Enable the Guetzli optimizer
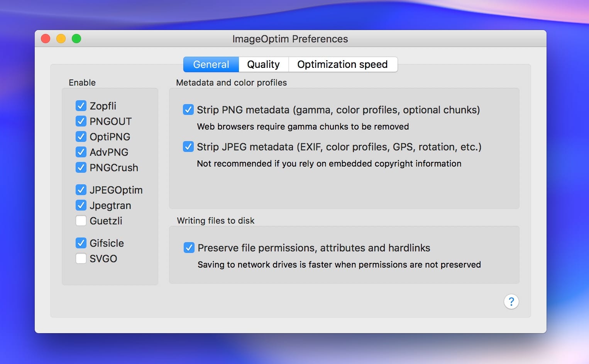The width and height of the screenshot is (589, 364). tap(81, 221)
